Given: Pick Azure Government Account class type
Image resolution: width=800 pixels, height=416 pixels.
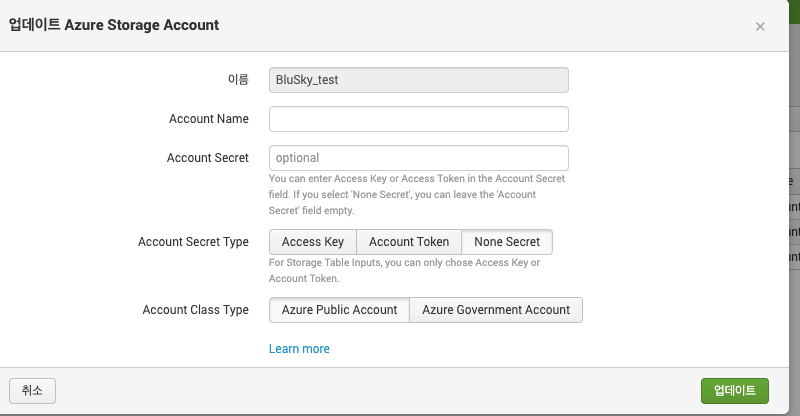Looking at the screenshot, I should pyautogui.click(x=496, y=310).
